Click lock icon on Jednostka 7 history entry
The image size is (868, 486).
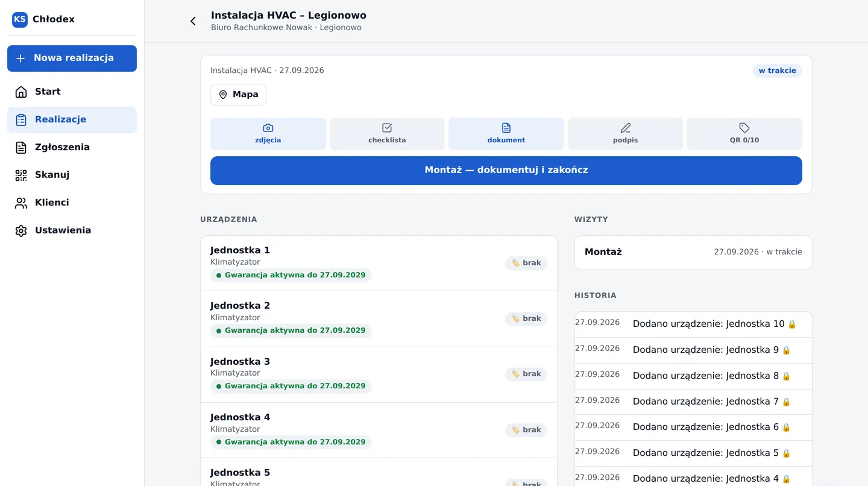point(786,402)
